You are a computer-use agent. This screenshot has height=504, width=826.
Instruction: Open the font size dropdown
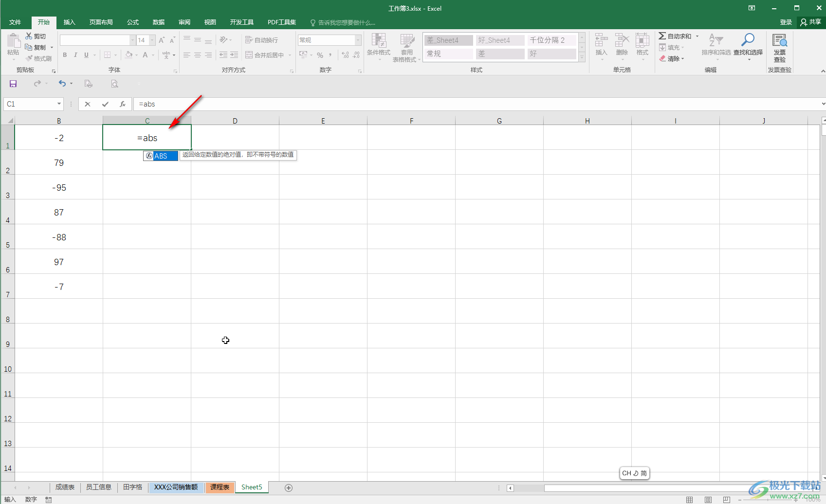click(x=152, y=40)
